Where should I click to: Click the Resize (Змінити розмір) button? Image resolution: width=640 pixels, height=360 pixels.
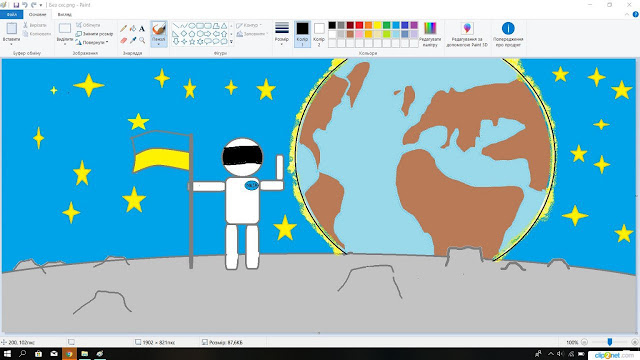click(x=94, y=34)
